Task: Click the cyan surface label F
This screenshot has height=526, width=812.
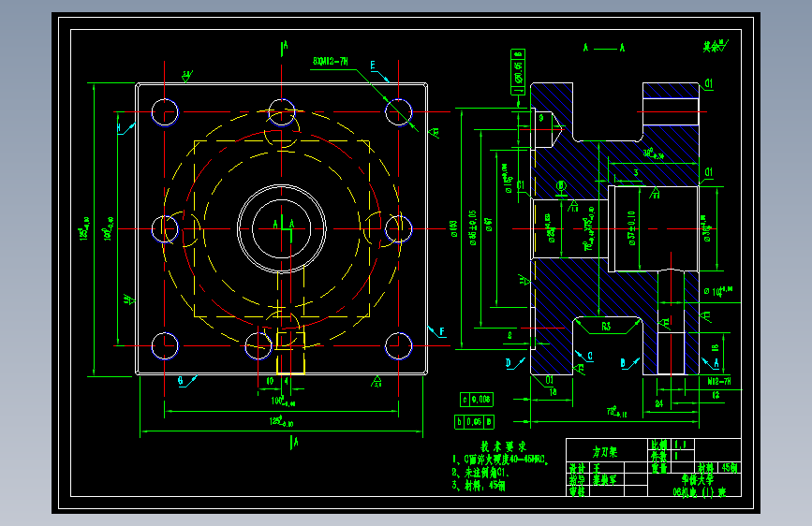Action: tap(442, 331)
